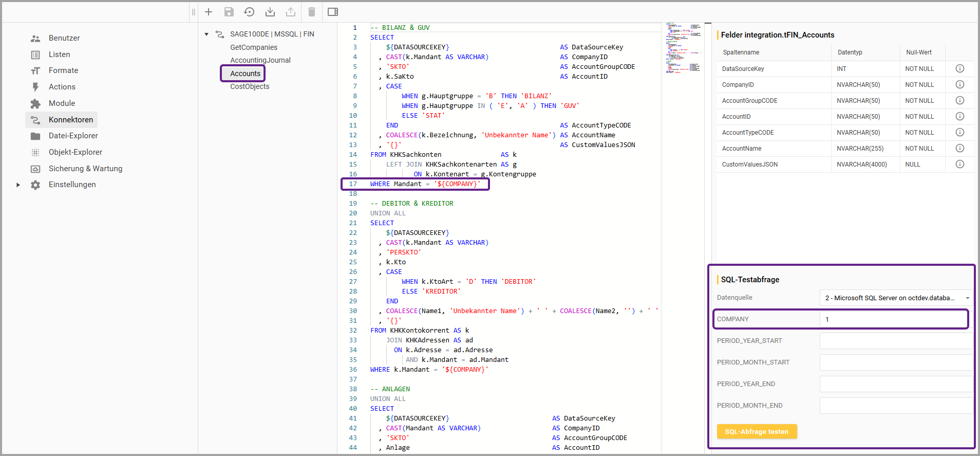Click the restore history icon
Image resolution: width=980 pixels, height=456 pixels.
click(249, 12)
